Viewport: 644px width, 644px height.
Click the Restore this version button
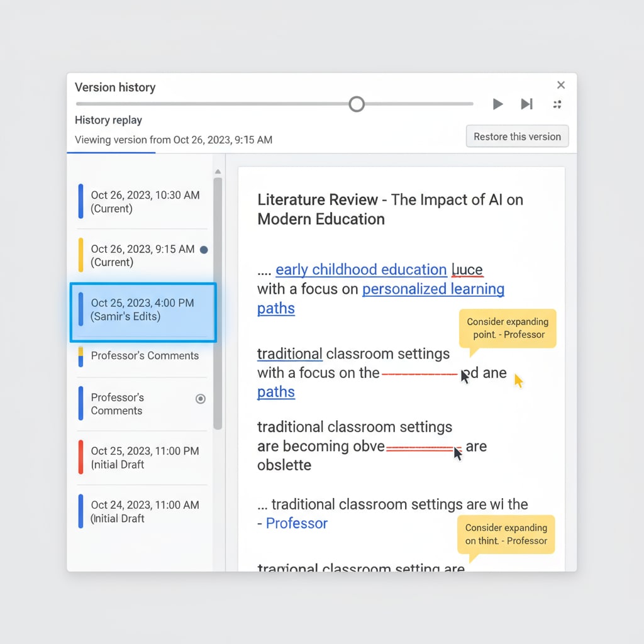(517, 136)
